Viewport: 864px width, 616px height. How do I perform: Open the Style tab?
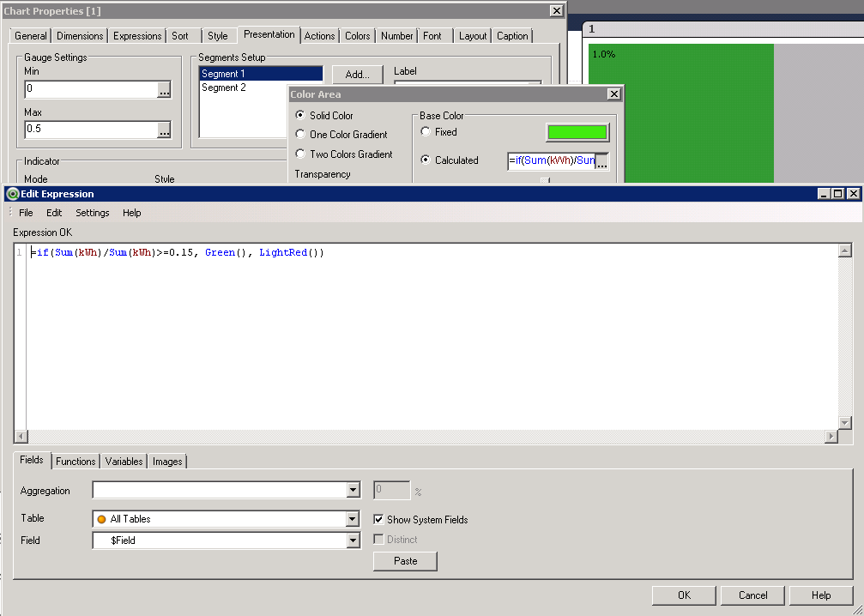tap(218, 36)
